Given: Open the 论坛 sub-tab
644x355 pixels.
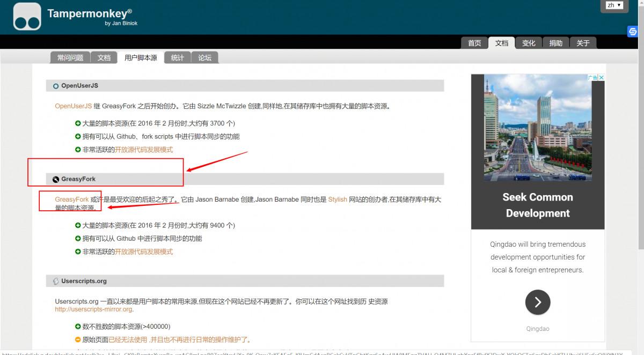Looking at the screenshot, I should click(x=204, y=57).
